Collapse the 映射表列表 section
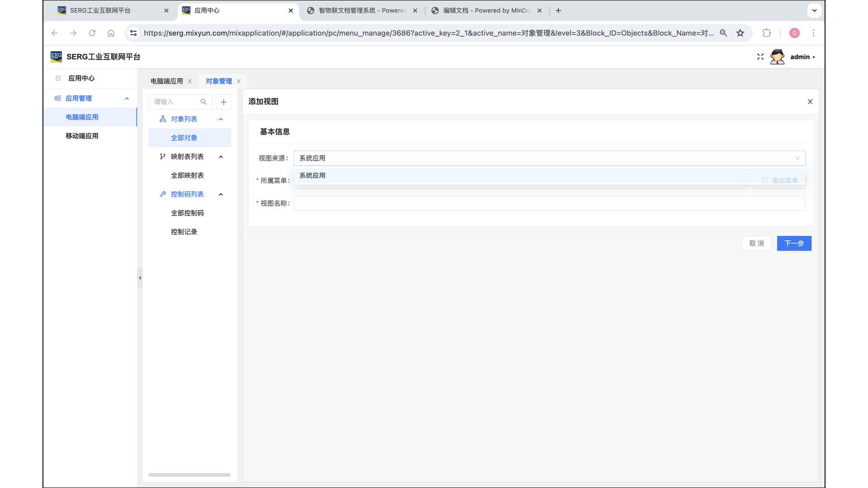868x488 pixels. [x=221, y=157]
